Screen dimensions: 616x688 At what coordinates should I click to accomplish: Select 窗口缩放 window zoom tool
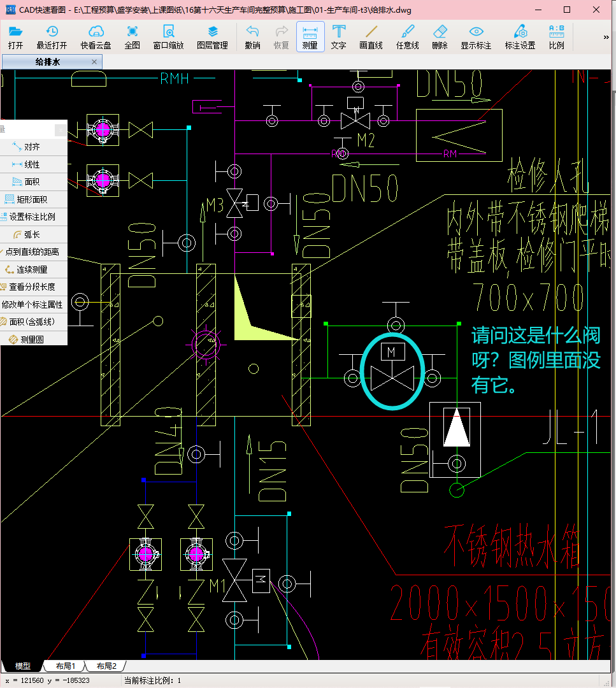[168, 37]
